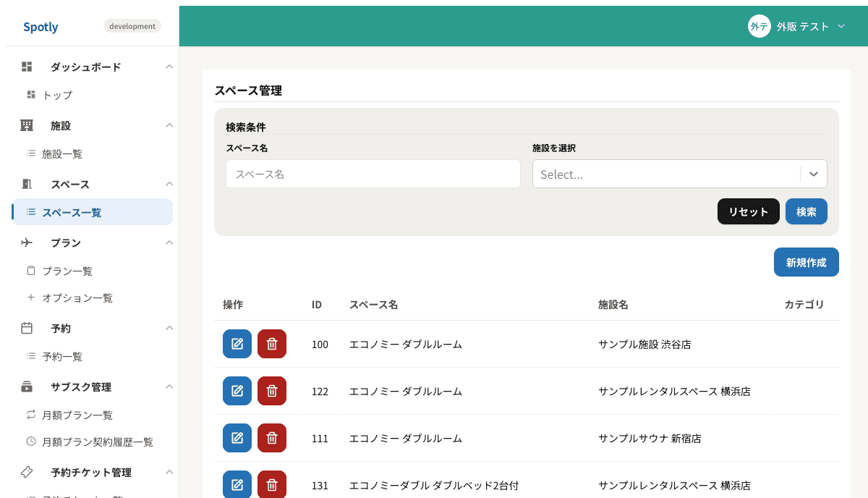868x498 pixels.
Task: Click the 検索 button
Action: [x=807, y=211]
